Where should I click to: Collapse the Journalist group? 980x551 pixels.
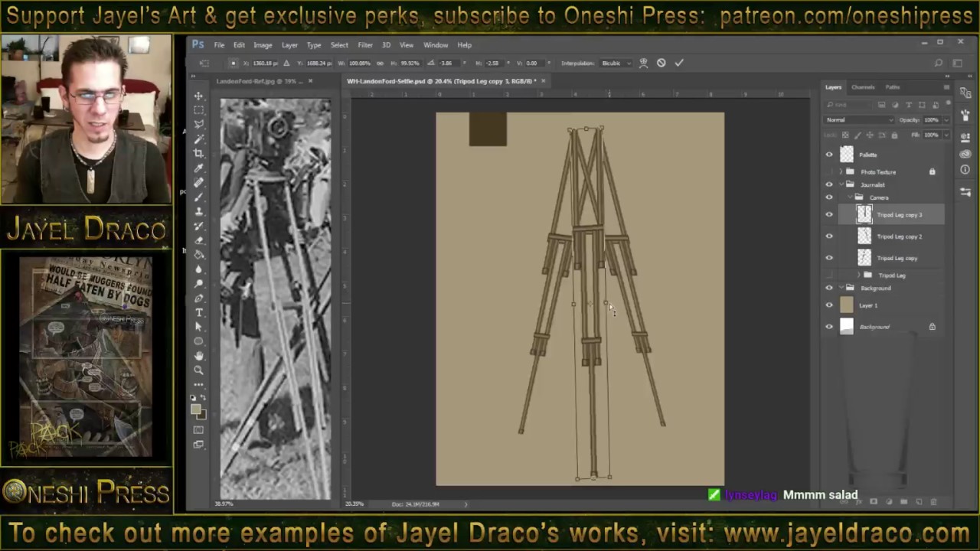pyautogui.click(x=841, y=184)
